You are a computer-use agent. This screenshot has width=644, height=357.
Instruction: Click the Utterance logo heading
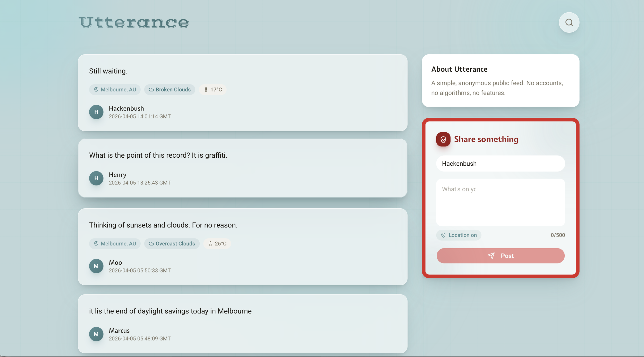click(133, 23)
